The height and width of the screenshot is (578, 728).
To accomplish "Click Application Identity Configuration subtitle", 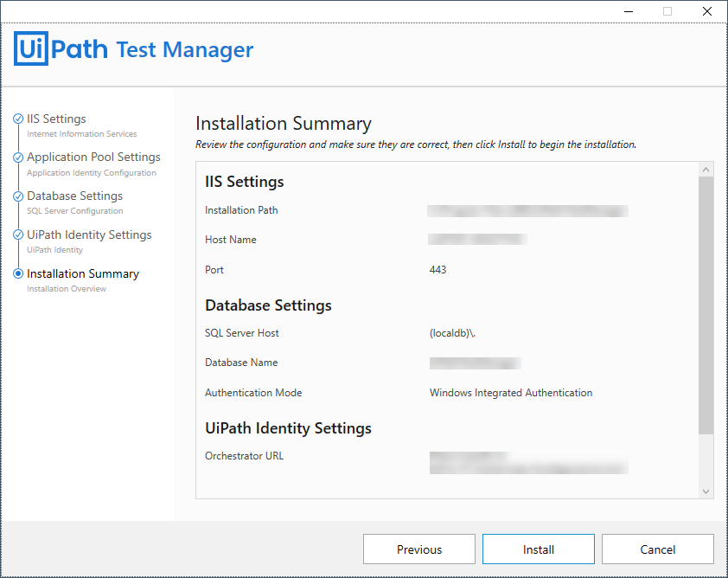I will click(92, 173).
